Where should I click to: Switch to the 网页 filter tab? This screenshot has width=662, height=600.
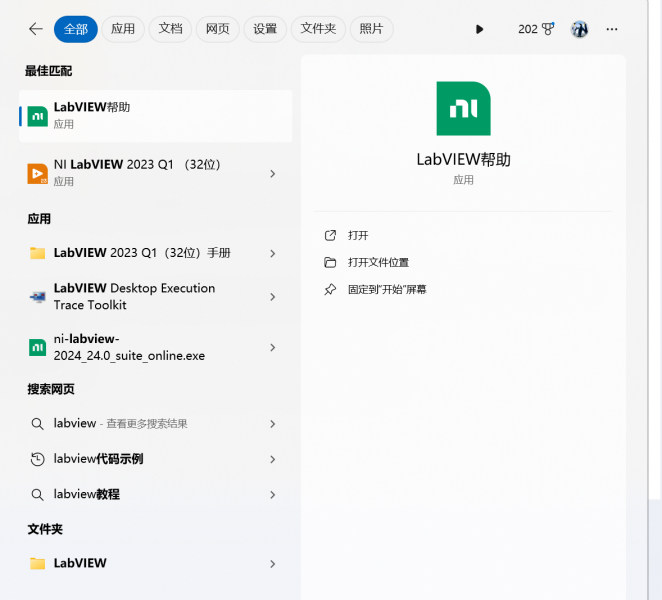coord(217,29)
